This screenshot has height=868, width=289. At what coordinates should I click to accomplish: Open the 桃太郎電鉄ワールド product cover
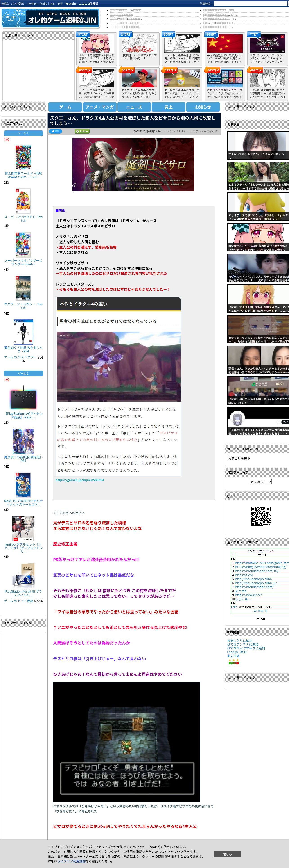(x=23, y=158)
